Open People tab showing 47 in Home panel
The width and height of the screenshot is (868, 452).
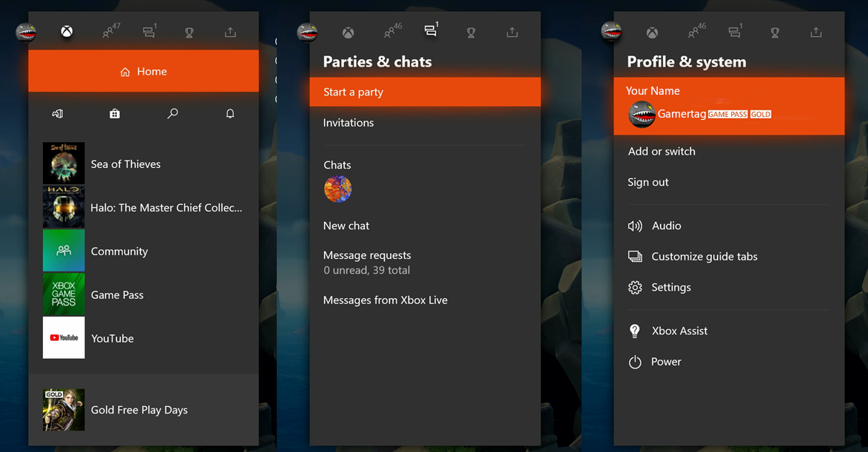[x=111, y=31]
